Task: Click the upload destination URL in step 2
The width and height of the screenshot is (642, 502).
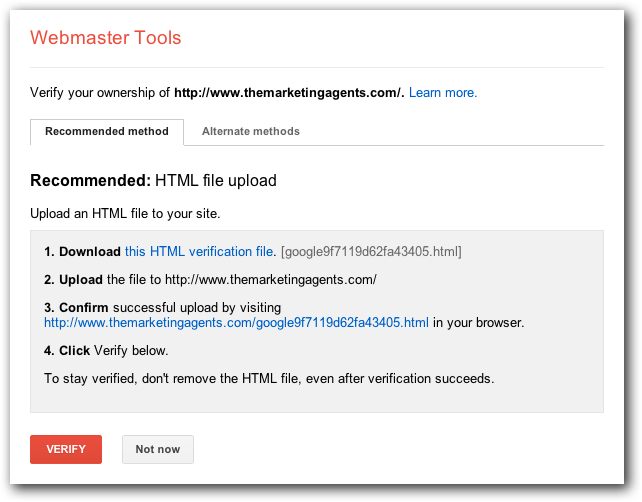Action: pyautogui.click(x=271, y=280)
